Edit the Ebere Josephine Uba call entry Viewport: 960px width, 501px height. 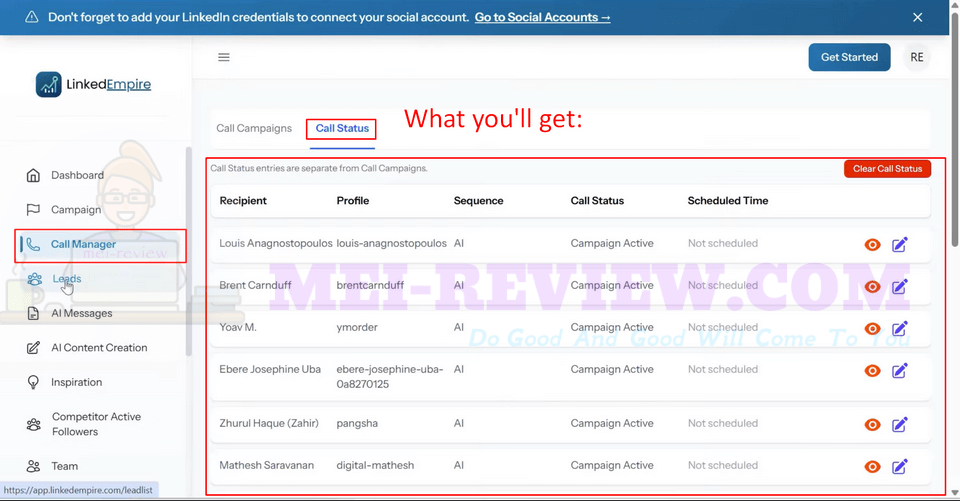click(899, 371)
